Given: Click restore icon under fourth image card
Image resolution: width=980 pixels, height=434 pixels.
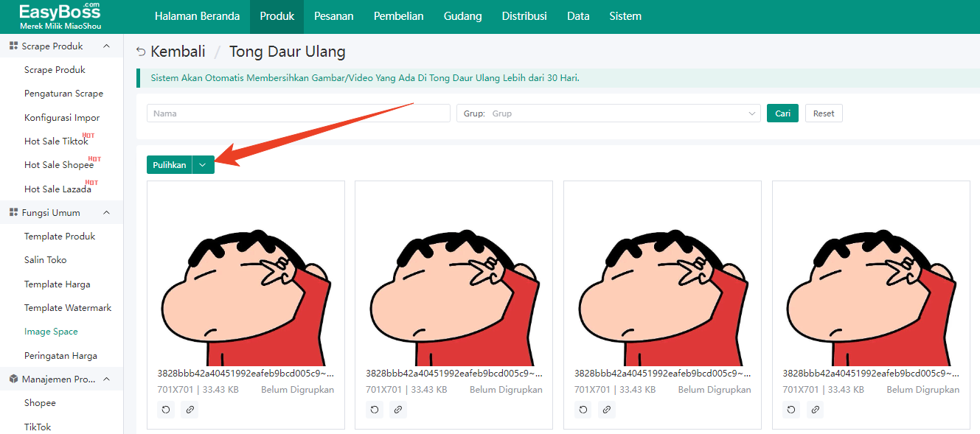Looking at the screenshot, I should tap(792, 410).
